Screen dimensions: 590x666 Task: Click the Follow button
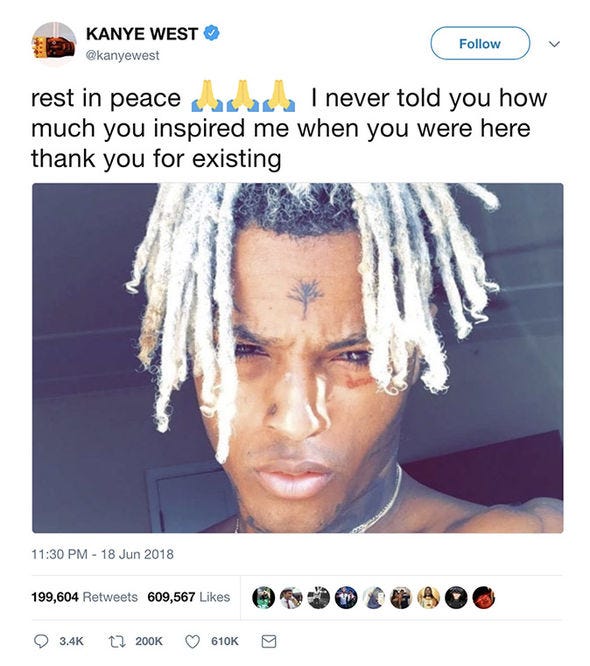pos(480,43)
